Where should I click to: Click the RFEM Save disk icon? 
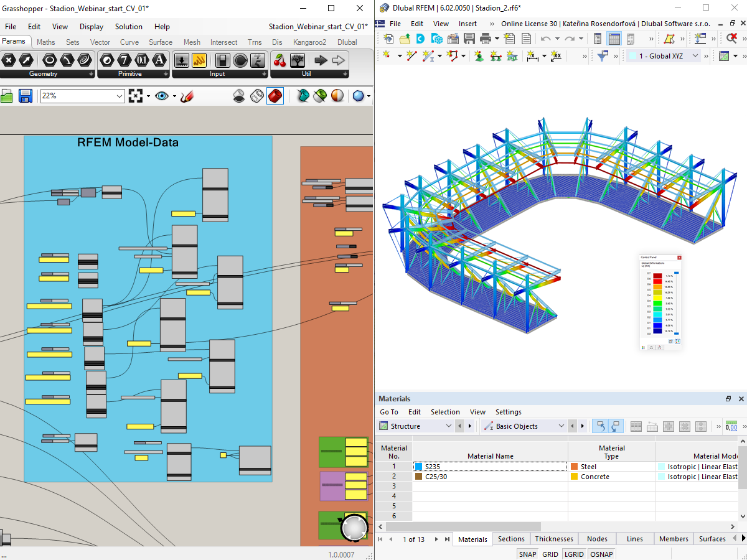pyautogui.click(x=469, y=39)
